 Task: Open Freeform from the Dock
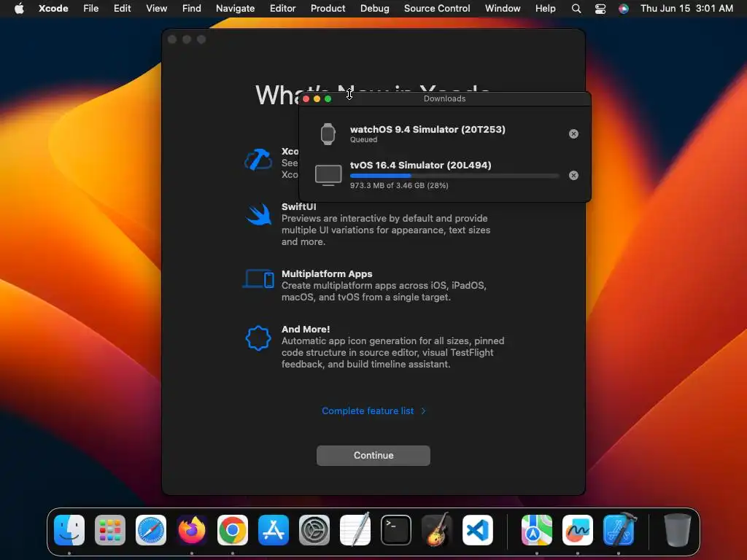[578, 530]
